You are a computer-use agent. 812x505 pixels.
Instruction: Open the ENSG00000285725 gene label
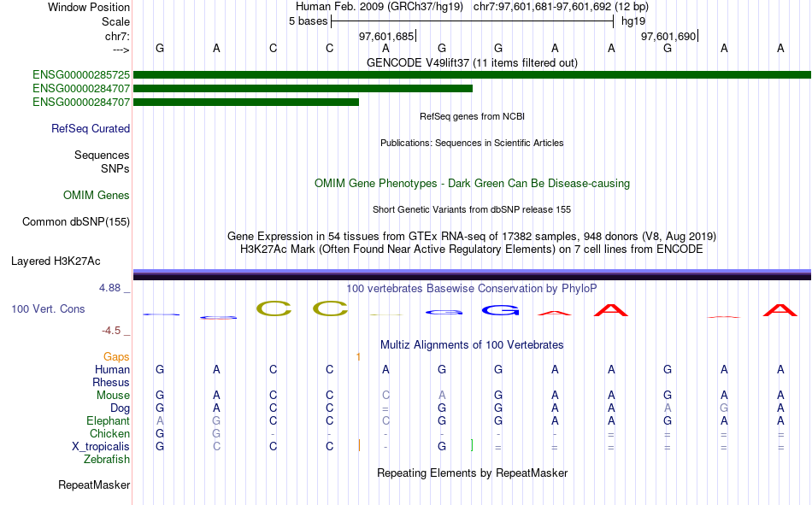81,74
